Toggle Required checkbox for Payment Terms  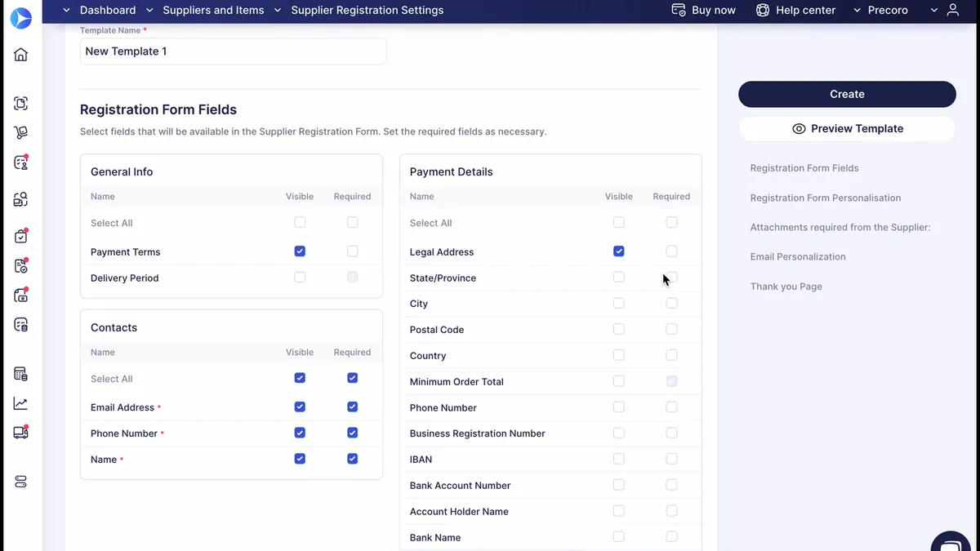[352, 251]
